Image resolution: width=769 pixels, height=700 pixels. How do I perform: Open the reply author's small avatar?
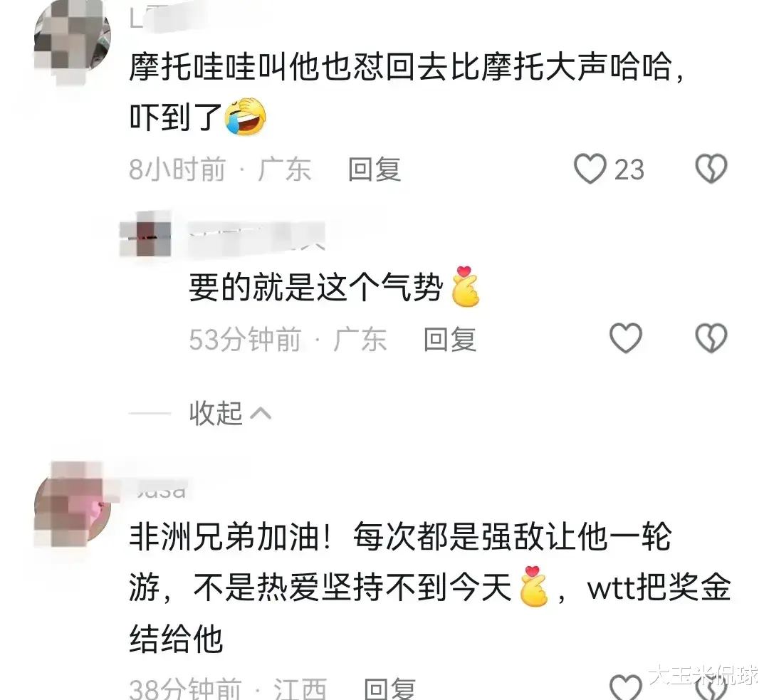[x=146, y=234]
